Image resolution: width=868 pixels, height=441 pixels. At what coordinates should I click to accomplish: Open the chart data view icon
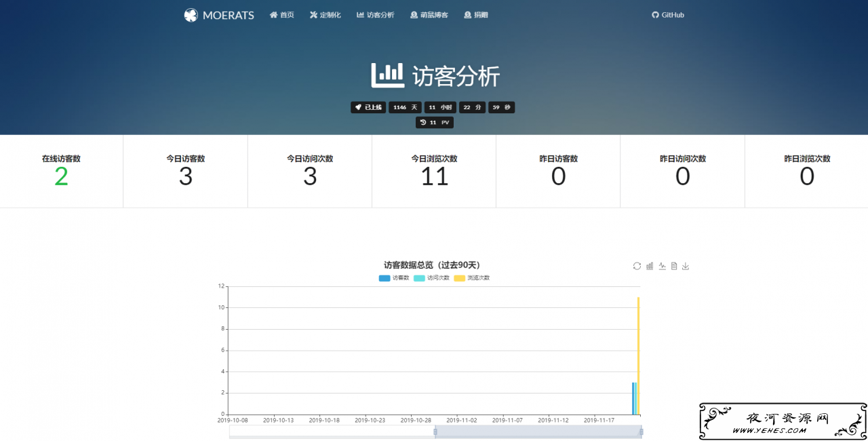(674, 266)
